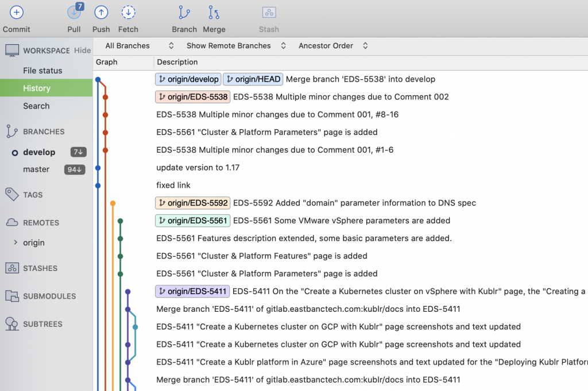Click the Commit toolbar icon

(x=16, y=13)
